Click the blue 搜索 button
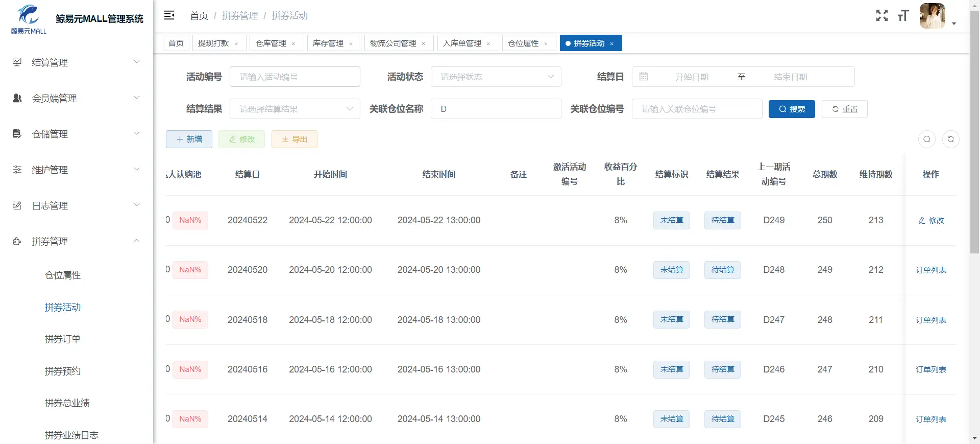 coord(792,109)
